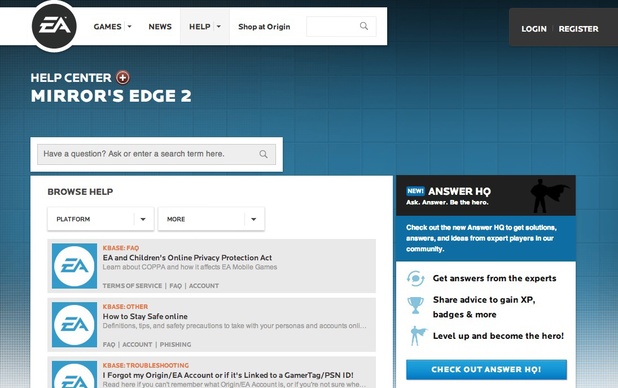Image resolution: width=618 pixels, height=388 pixels.
Task: Expand the Games menu arrow
Action: click(129, 26)
